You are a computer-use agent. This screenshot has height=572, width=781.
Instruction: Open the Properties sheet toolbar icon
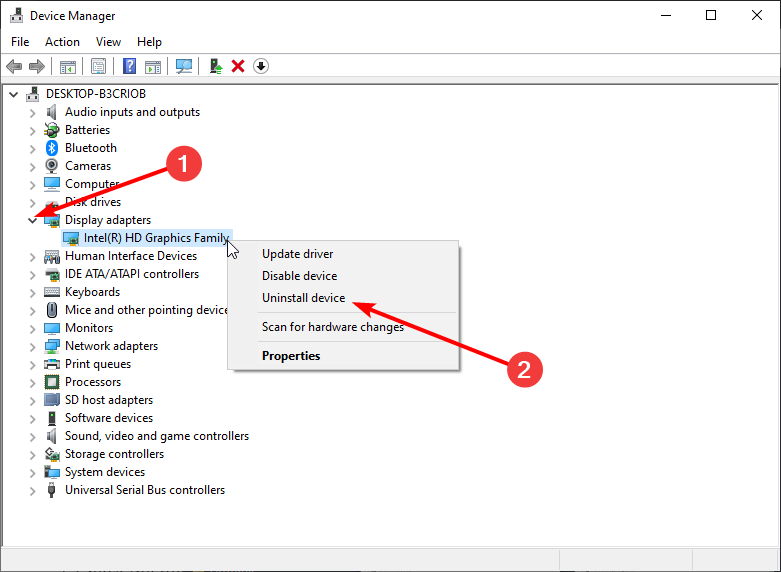coord(99,66)
